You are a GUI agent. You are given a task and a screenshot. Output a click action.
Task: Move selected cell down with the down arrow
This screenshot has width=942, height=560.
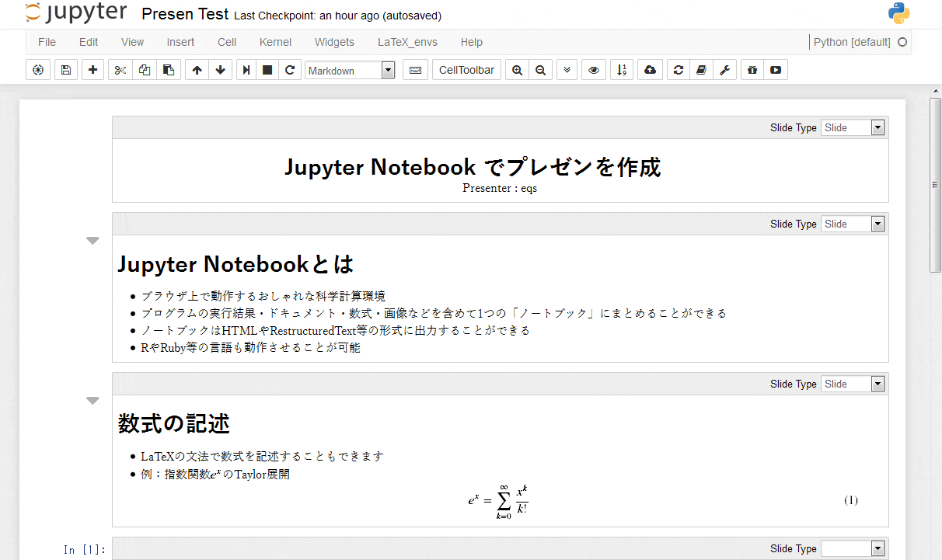click(x=221, y=70)
